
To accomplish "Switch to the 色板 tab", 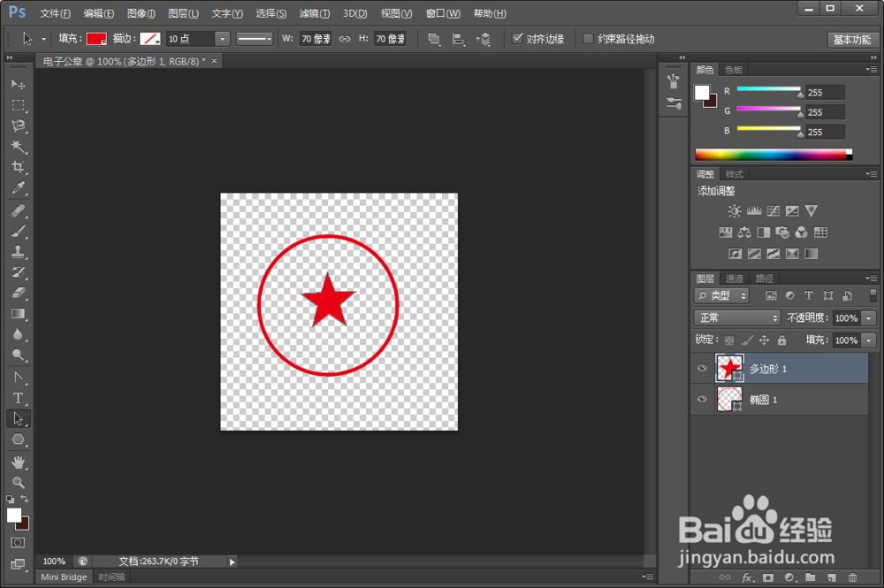I will click(x=734, y=69).
